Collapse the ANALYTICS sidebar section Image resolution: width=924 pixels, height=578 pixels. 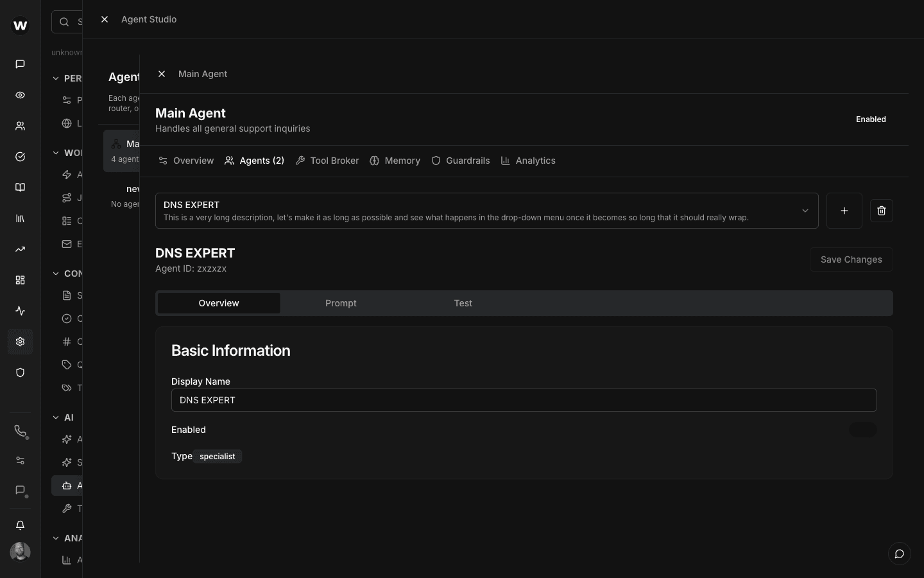pos(56,538)
